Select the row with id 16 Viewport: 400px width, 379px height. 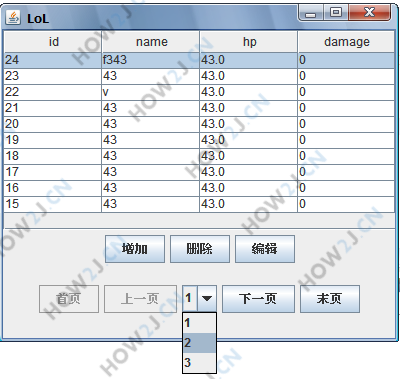click(x=199, y=188)
